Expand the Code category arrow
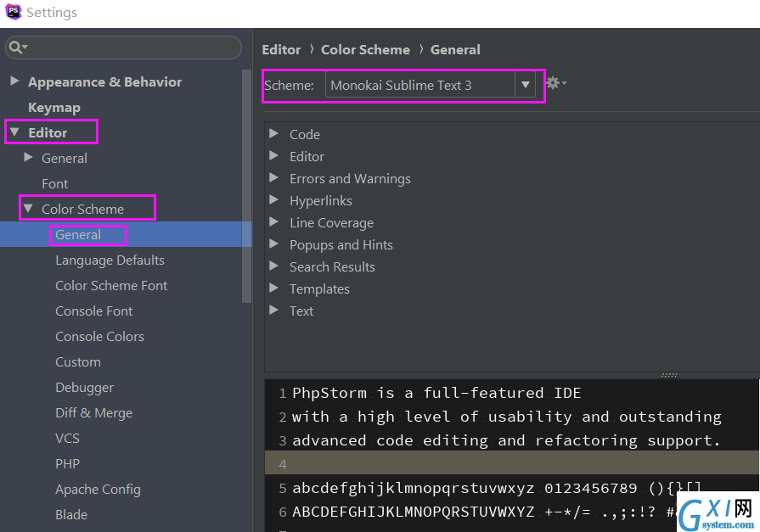Screen dimensions: 760x532 tap(273, 133)
